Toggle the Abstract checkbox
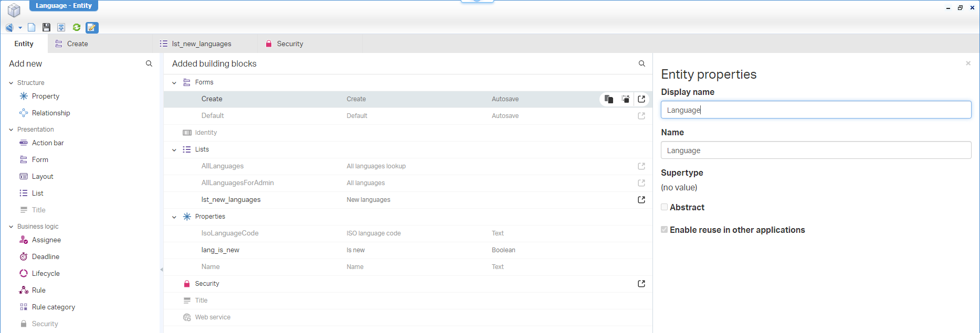 click(x=665, y=207)
